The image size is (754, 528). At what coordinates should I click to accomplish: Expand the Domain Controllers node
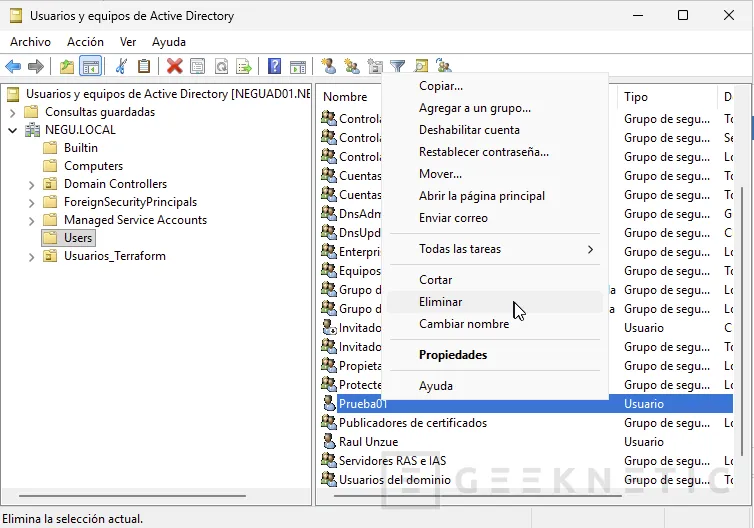(31, 185)
